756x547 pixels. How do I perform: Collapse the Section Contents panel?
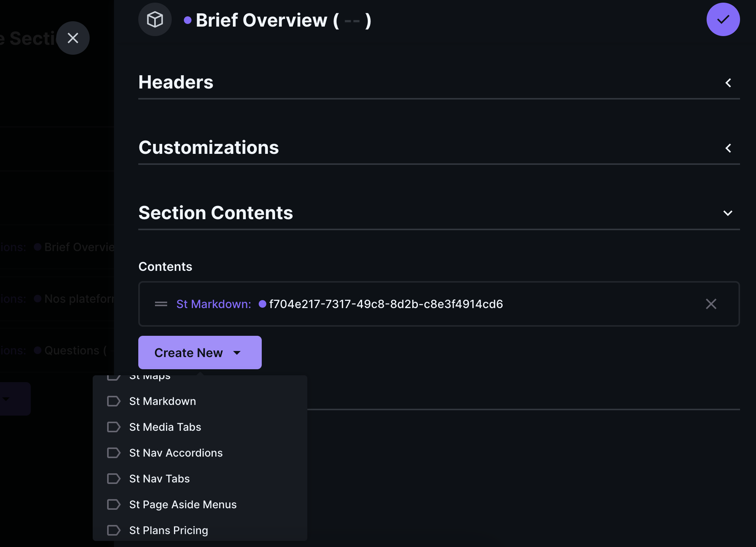click(728, 213)
